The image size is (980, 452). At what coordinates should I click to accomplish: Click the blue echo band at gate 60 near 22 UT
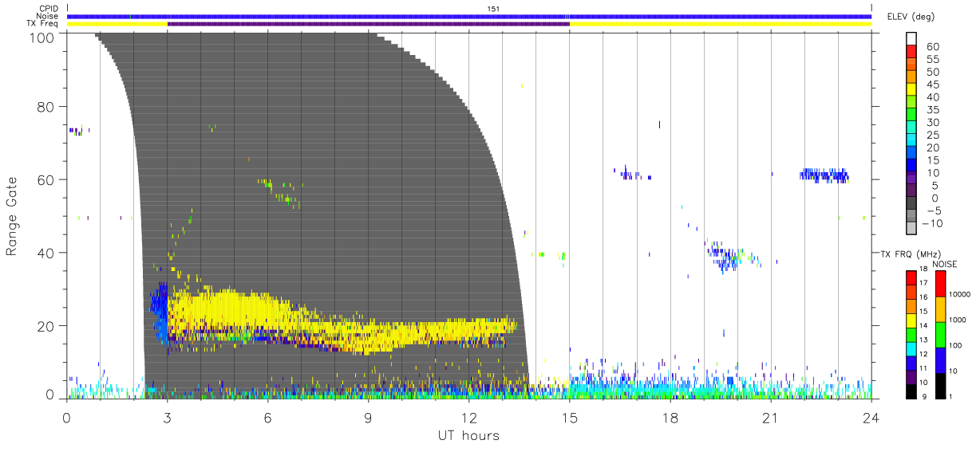click(x=824, y=175)
